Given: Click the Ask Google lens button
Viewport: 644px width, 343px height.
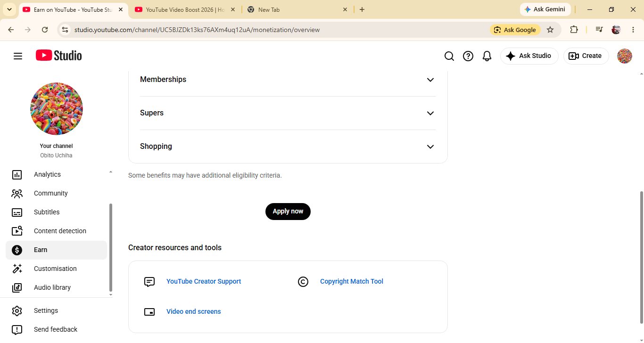Looking at the screenshot, I should pyautogui.click(x=515, y=30).
